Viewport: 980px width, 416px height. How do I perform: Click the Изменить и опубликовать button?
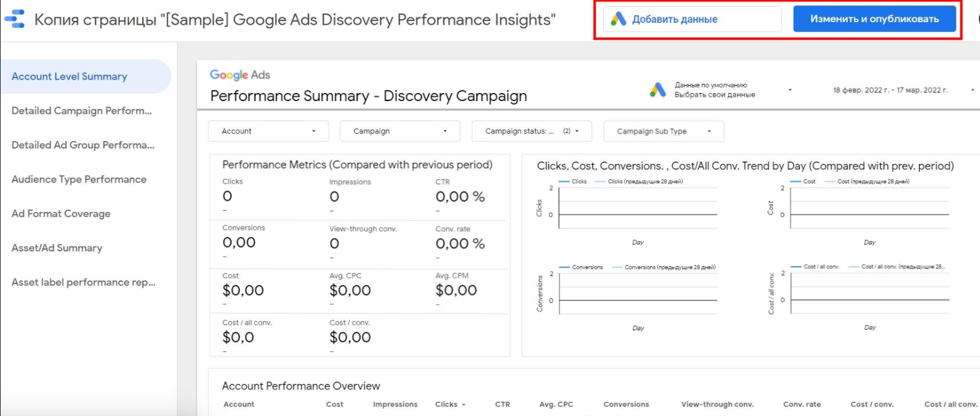pos(874,19)
